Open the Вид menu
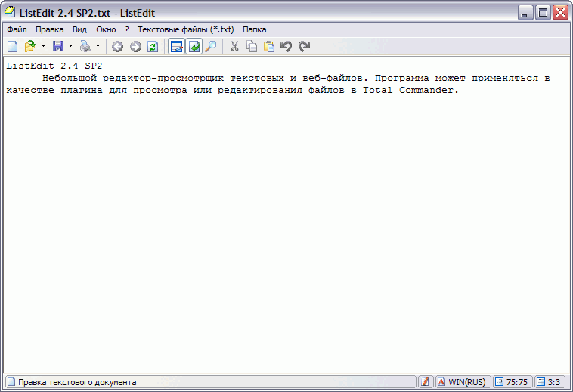Image resolution: width=573 pixels, height=392 pixels. [79, 29]
